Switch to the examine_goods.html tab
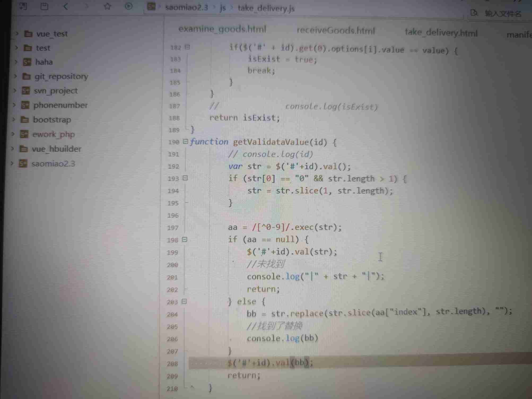This screenshot has width=532, height=399. [222, 29]
